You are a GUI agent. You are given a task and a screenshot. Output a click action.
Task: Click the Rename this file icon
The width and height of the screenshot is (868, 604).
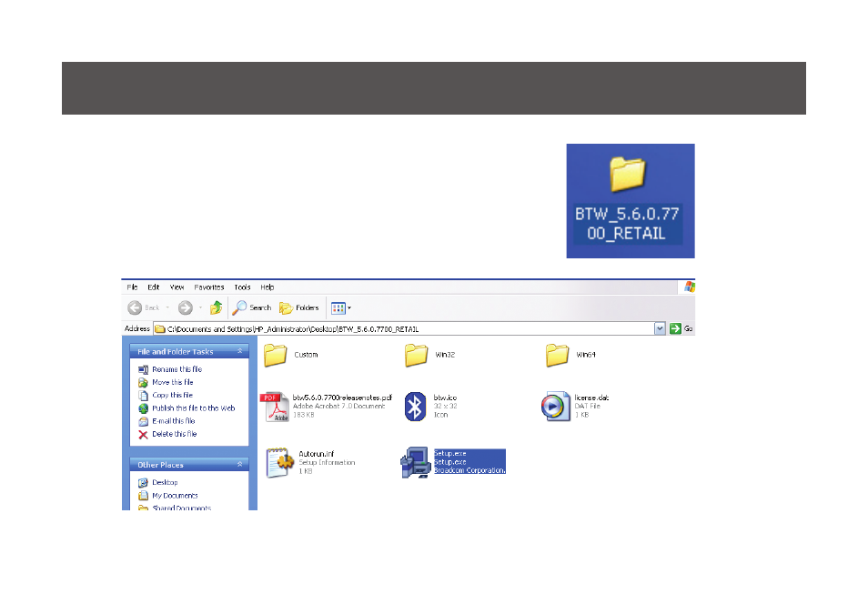coord(143,369)
